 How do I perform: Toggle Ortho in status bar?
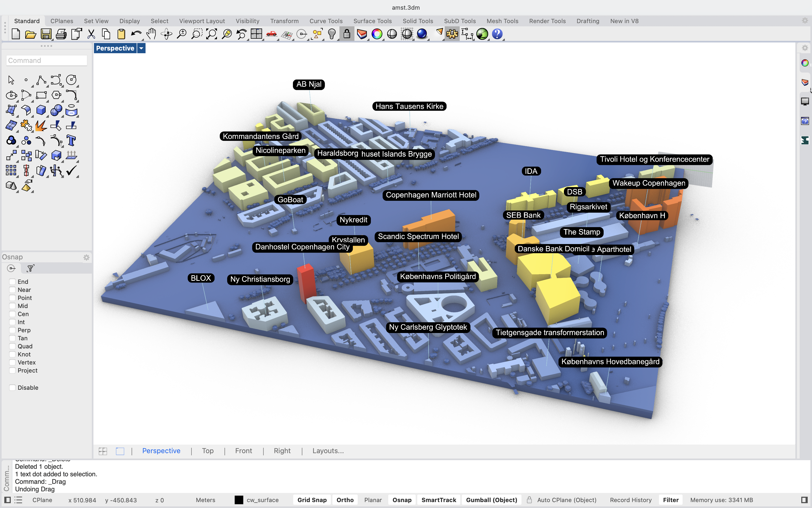click(345, 500)
